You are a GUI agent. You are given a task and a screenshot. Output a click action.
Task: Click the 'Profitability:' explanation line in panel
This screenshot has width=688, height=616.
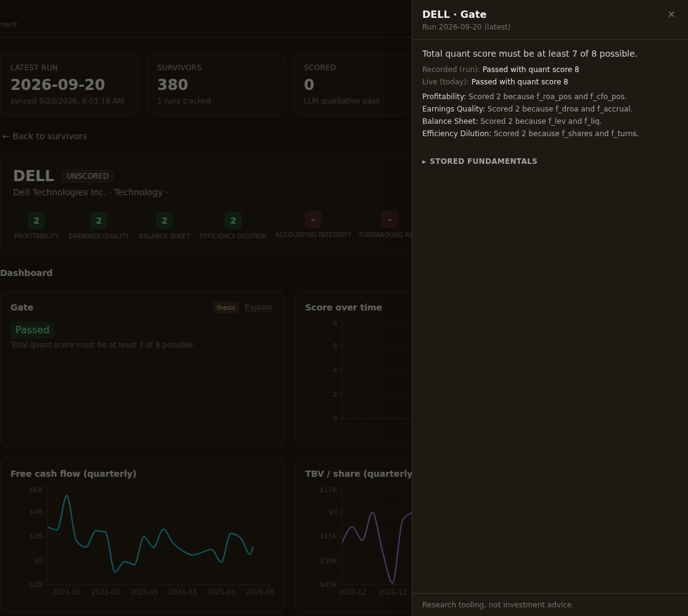[x=525, y=97]
